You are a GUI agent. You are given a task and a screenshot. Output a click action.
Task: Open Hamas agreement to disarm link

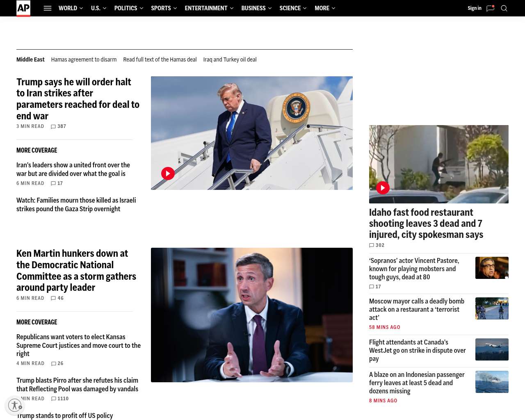(84, 59)
